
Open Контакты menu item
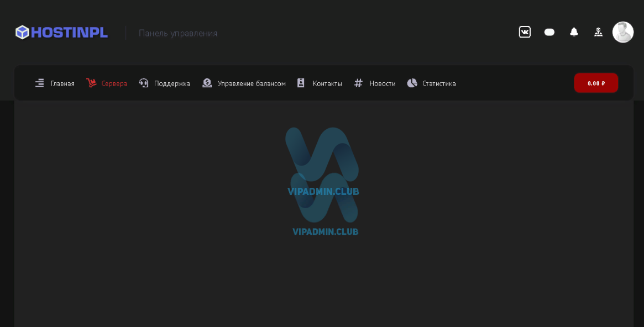[327, 84]
